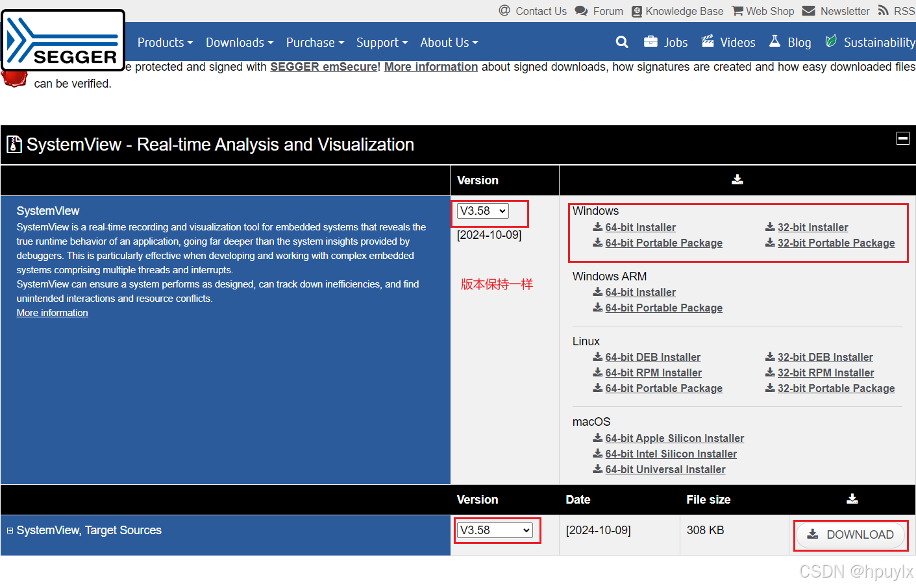Open the Blog via the flask icon

pyautogui.click(x=774, y=42)
